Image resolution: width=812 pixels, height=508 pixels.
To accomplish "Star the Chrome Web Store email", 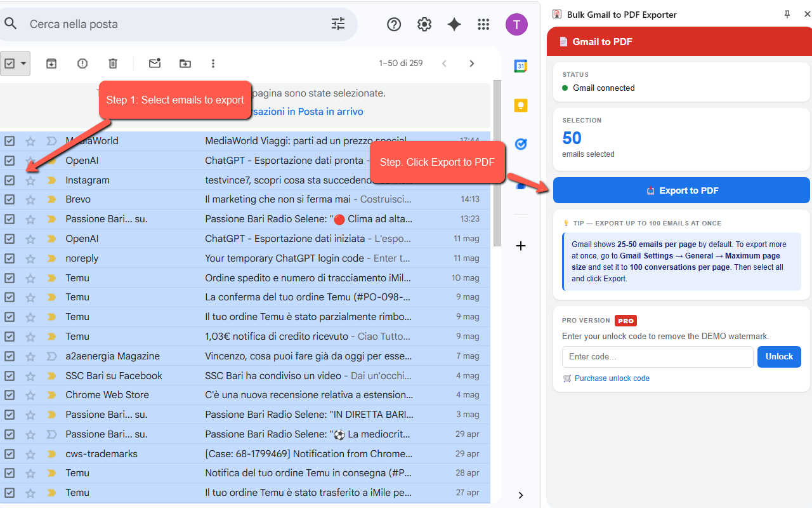I will 30,395.
